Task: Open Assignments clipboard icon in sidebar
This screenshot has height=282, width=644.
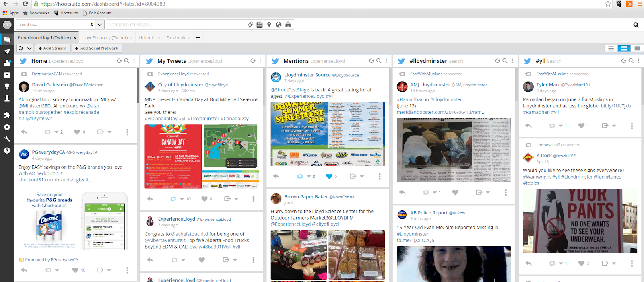Action: (7, 75)
